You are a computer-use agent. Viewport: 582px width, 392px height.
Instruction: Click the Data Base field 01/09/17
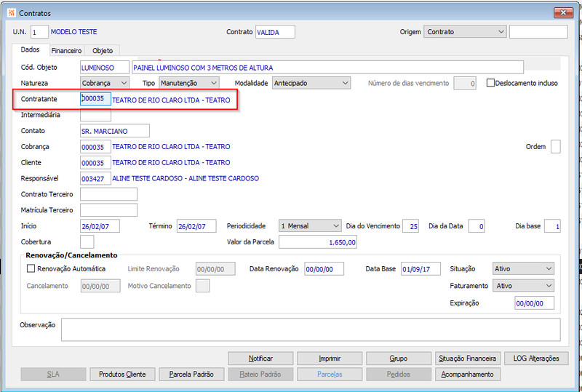pyautogui.click(x=420, y=269)
